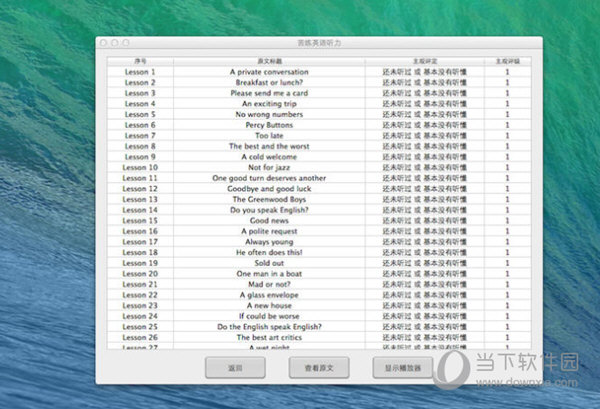
Task: Select "Too late" title
Action: pos(269,135)
